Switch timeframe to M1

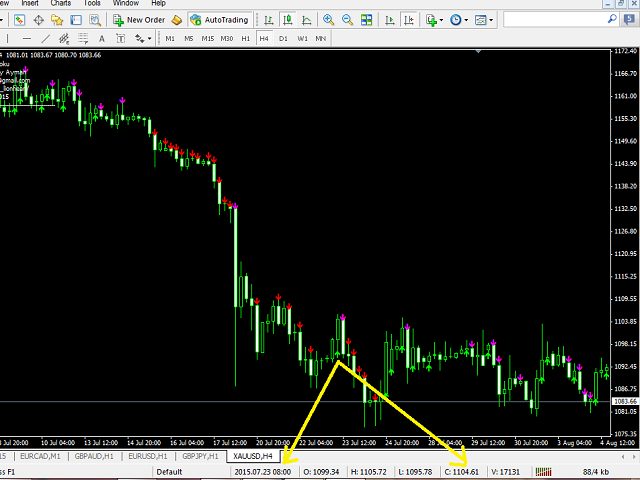click(170, 39)
